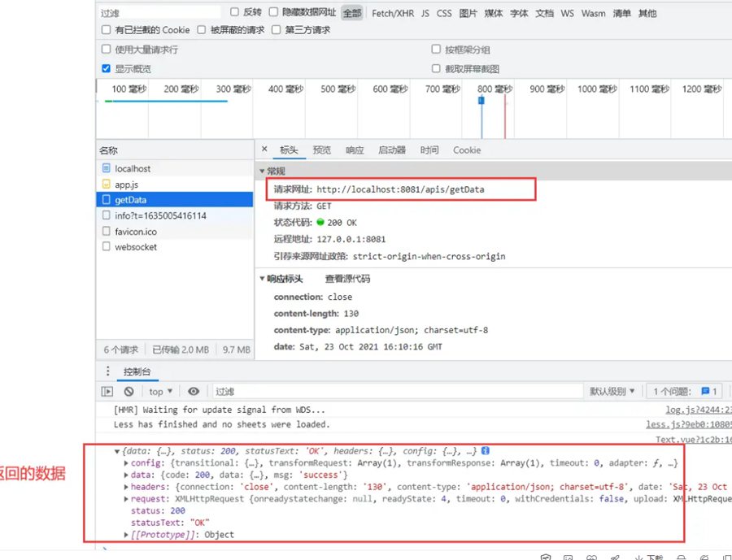Select the getData request in the list
Image resolution: width=732 pixels, height=560 pixels.
[x=130, y=200]
